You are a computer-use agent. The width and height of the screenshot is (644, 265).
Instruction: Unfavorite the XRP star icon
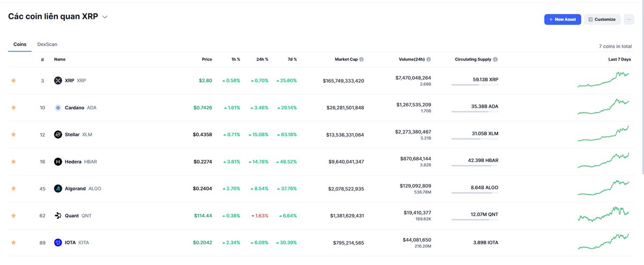pos(13,80)
